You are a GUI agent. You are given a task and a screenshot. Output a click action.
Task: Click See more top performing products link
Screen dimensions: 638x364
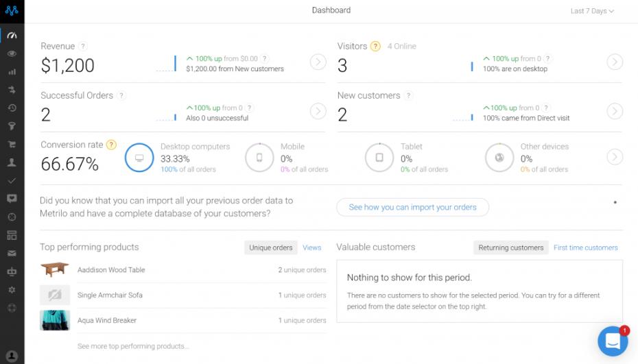coord(133,346)
